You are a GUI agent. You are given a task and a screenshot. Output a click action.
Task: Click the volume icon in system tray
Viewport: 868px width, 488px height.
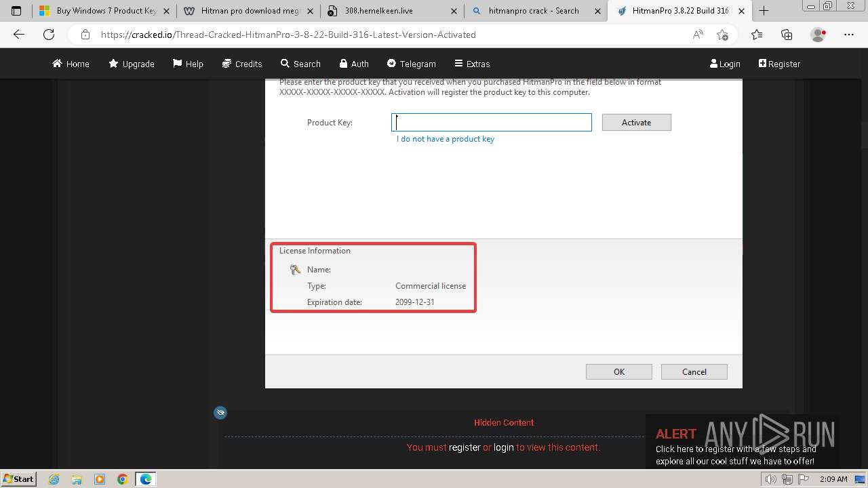771,479
